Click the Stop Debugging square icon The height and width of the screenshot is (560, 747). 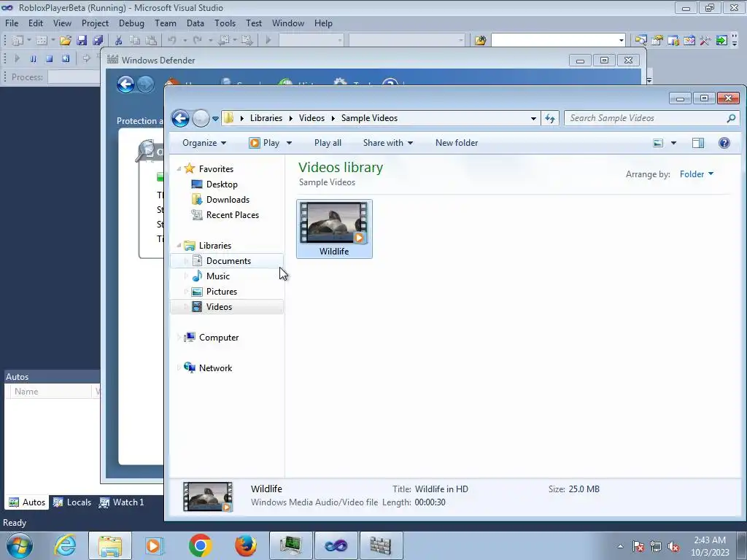pyautogui.click(x=49, y=58)
